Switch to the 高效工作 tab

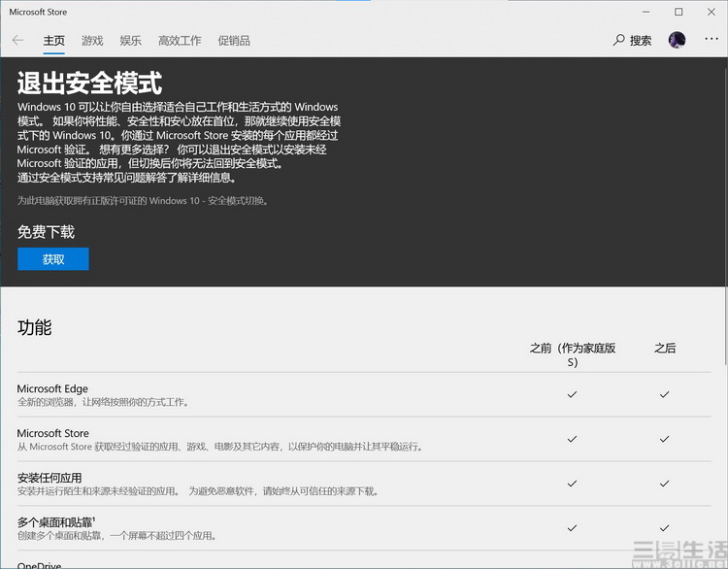tap(180, 41)
